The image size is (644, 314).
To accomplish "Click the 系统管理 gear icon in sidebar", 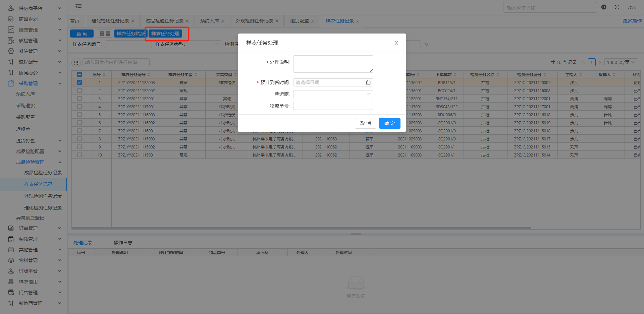I will pyautogui.click(x=11, y=51).
